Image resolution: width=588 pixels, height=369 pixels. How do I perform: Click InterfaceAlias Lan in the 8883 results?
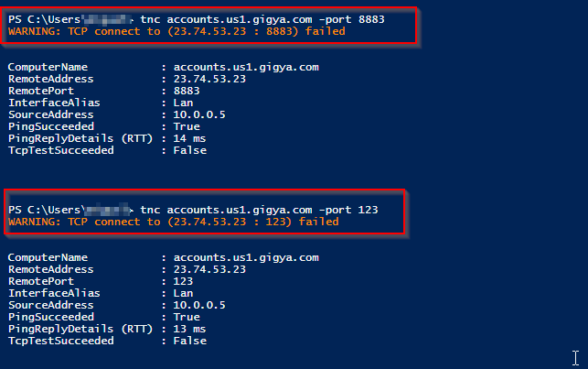(x=184, y=103)
